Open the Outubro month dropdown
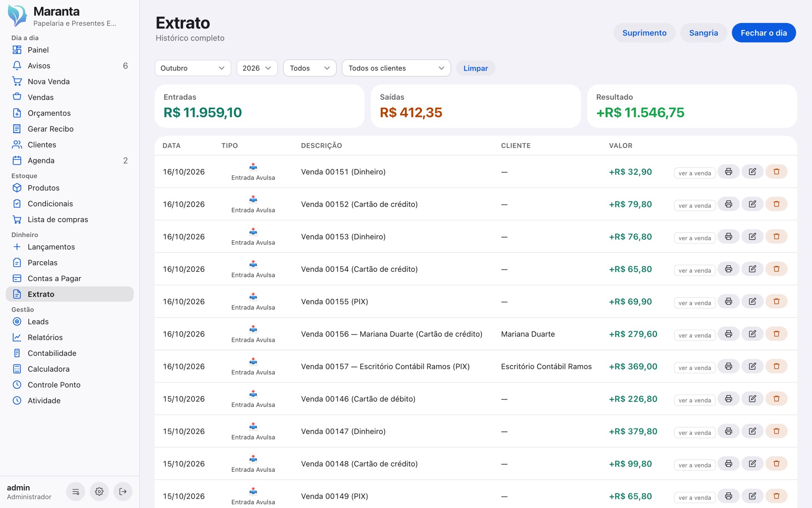The image size is (812, 508). (x=193, y=68)
